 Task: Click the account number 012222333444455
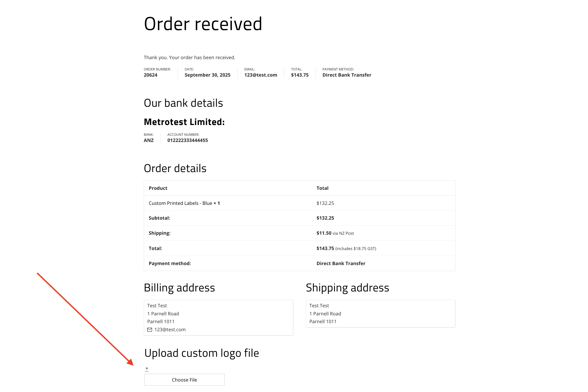pos(188,140)
